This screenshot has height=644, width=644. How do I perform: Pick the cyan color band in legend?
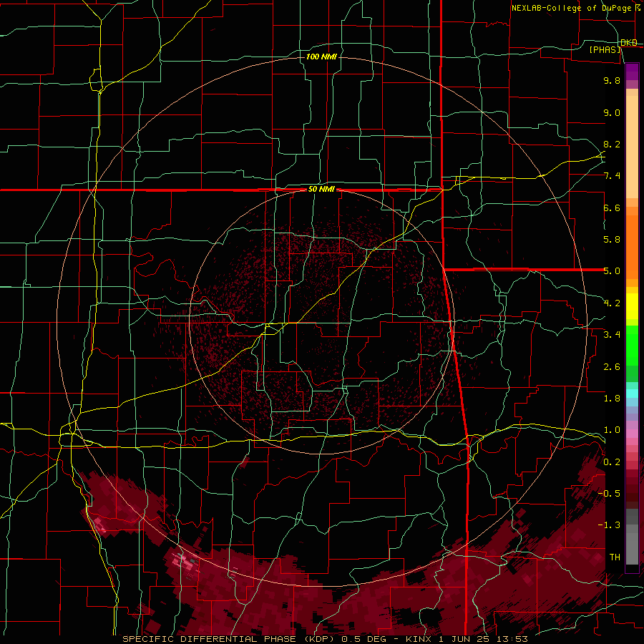(632, 394)
